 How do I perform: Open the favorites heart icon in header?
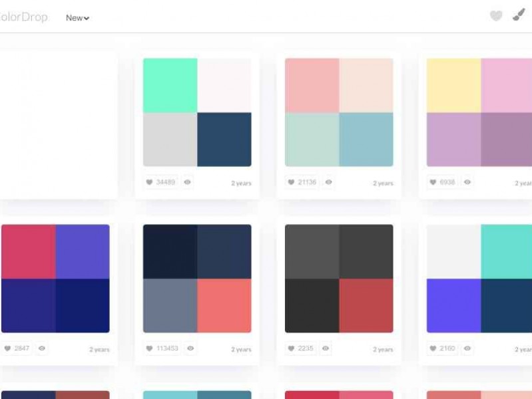[x=496, y=16]
